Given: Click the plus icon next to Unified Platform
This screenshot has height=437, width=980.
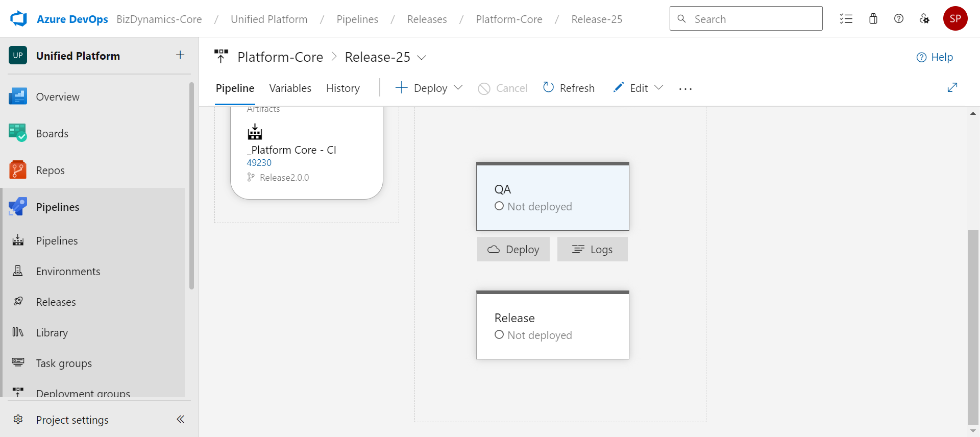Looking at the screenshot, I should click(180, 55).
